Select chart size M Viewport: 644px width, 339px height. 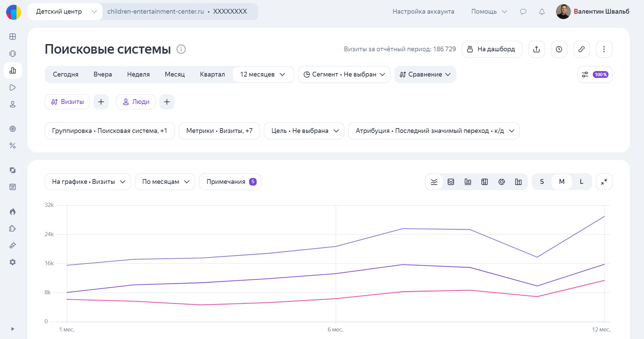(x=562, y=182)
